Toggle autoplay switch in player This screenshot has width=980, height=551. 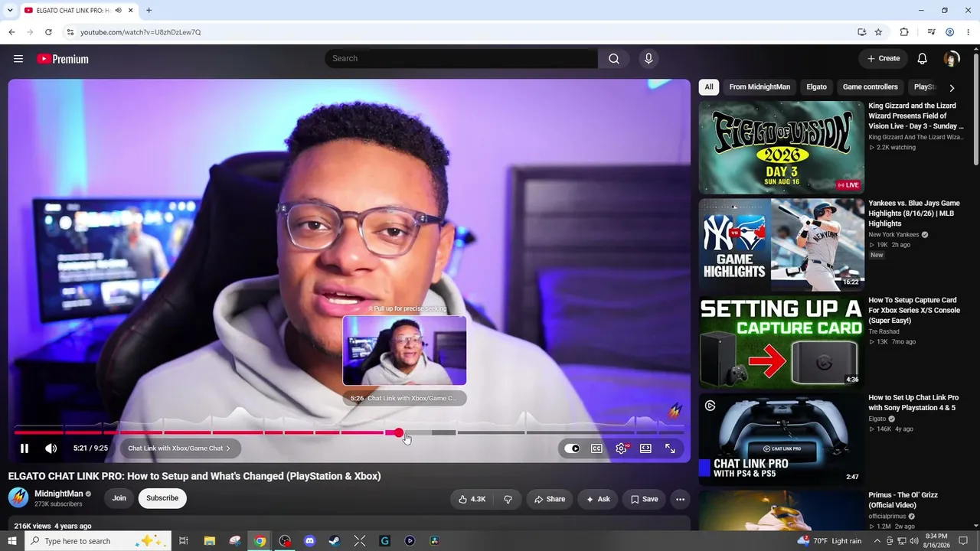click(572, 448)
